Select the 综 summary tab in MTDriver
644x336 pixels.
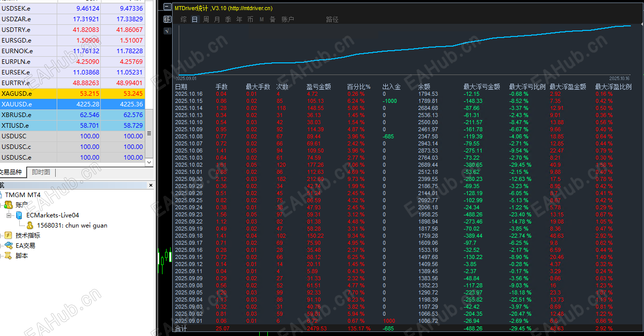[x=183, y=19]
